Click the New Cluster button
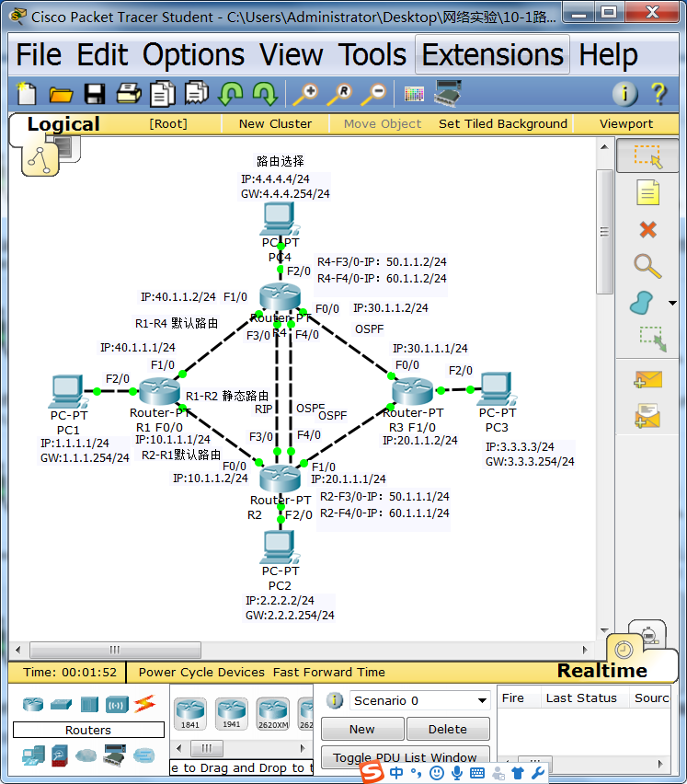The width and height of the screenshot is (687, 784). [275, 123]
